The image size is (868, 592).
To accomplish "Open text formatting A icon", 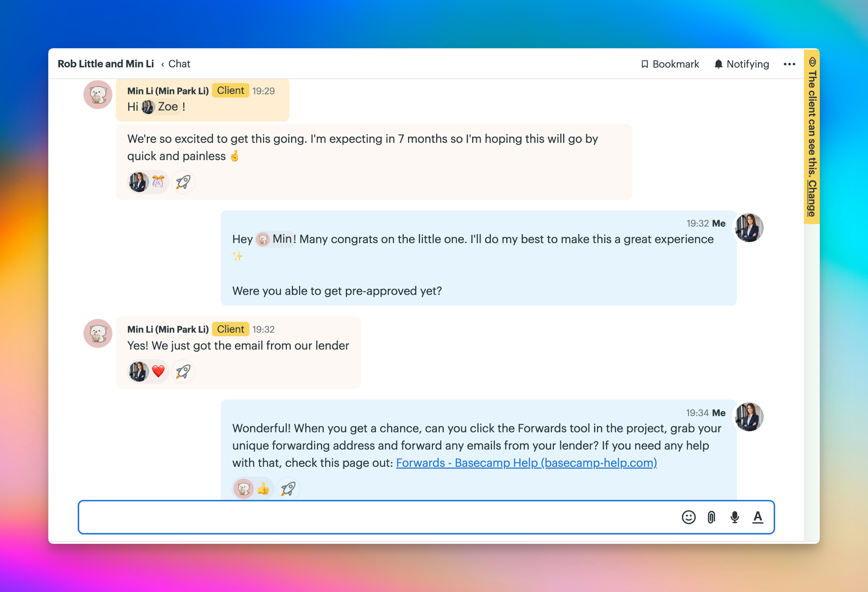I will [x=757, y=517].
